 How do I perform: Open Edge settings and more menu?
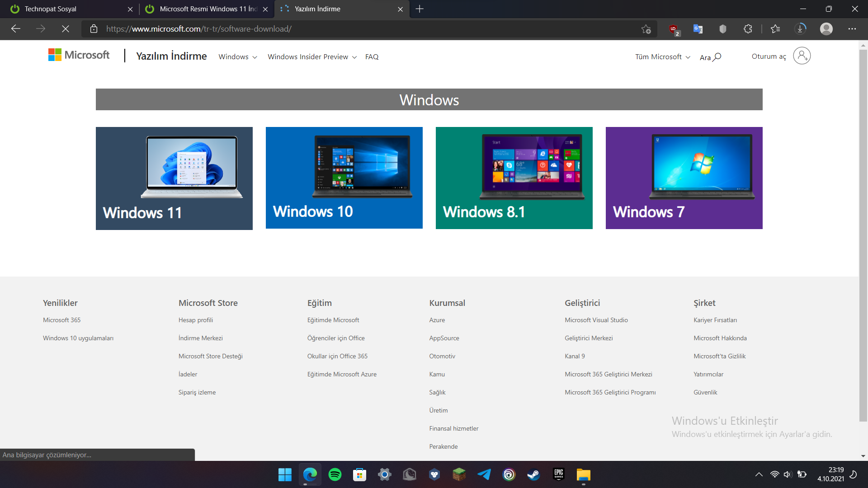[x=852, y=29]
